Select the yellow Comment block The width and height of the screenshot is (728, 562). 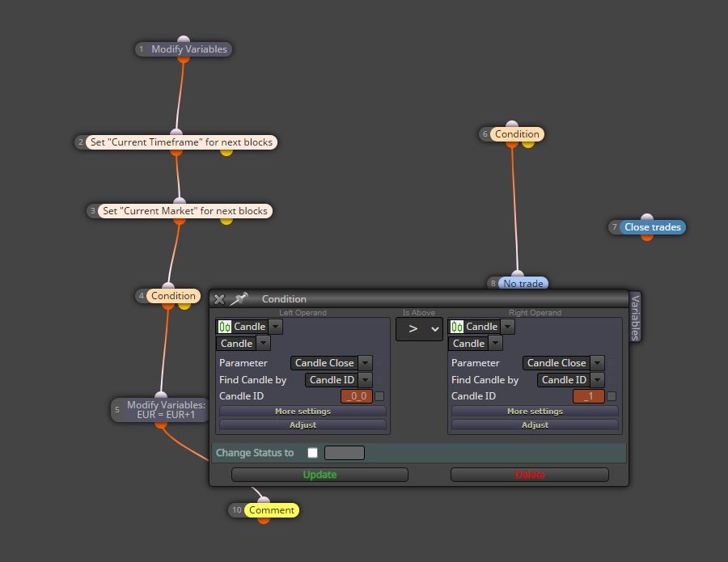(x=272, y=510)
